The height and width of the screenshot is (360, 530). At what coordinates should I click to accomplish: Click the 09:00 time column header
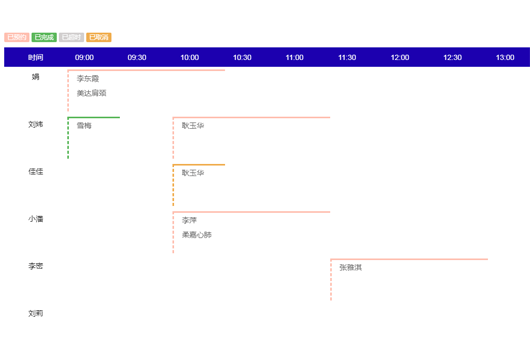(84, 57)
